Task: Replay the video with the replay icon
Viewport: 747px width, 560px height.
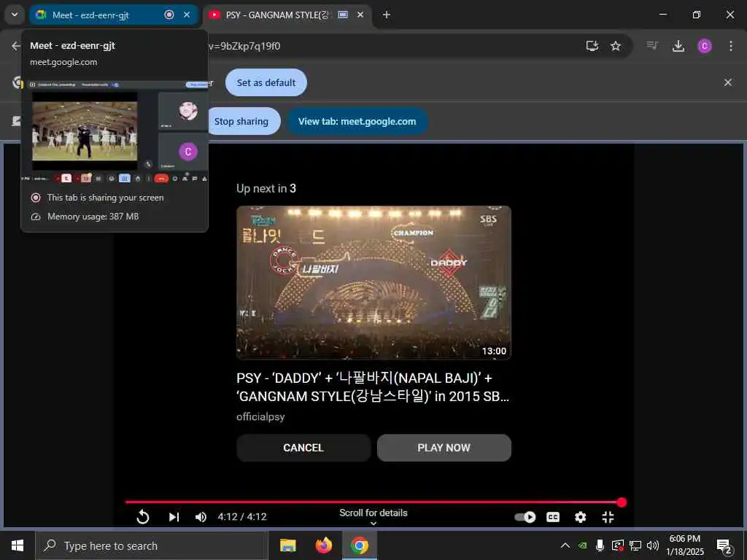Action: tap(143, 517)
